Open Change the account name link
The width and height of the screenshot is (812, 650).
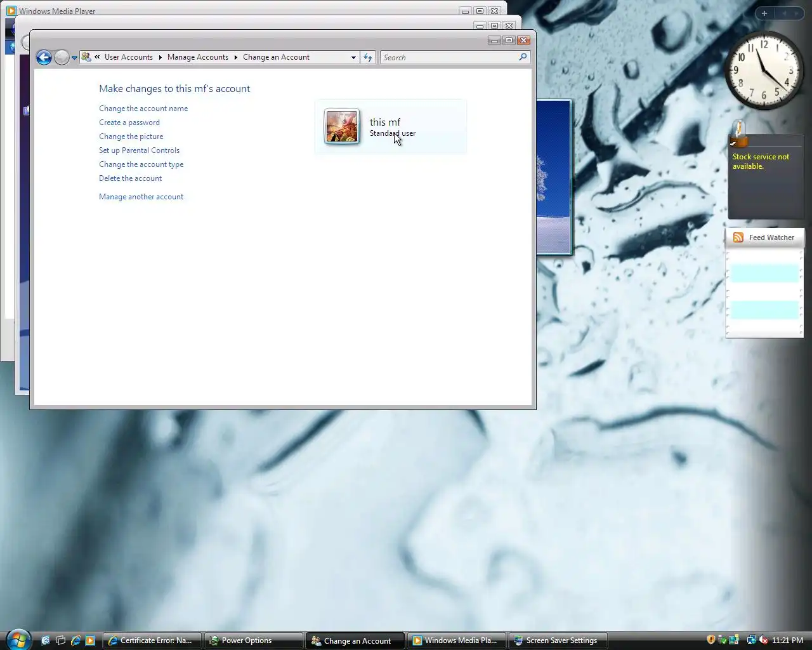[x=143, y=109]
